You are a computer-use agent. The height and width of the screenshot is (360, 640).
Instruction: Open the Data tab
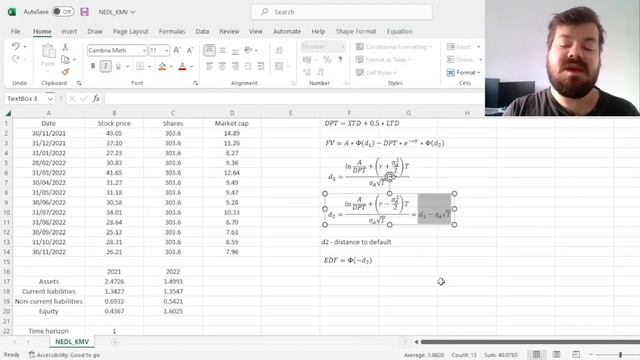pyautogui.click(x=202, y=31)
